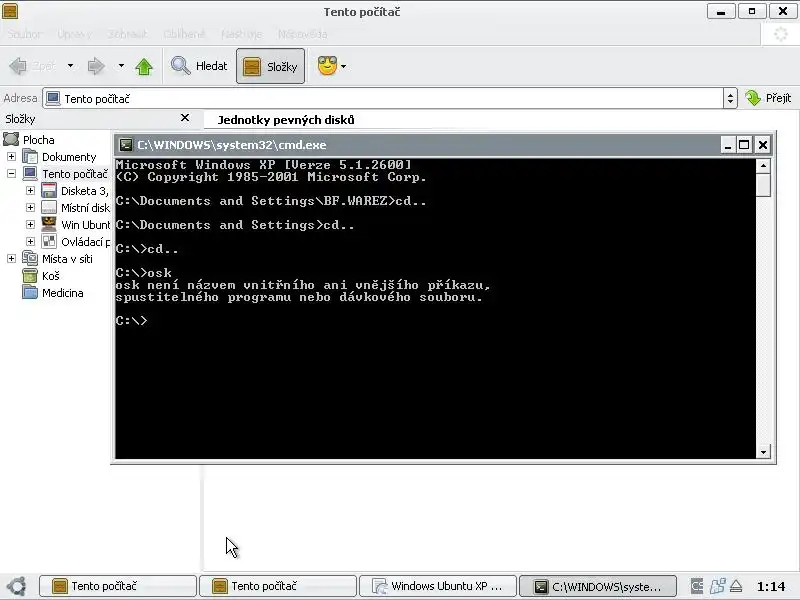The image size is (800, 600).
Task: Go up one folder level
Action: click(144, 66)
